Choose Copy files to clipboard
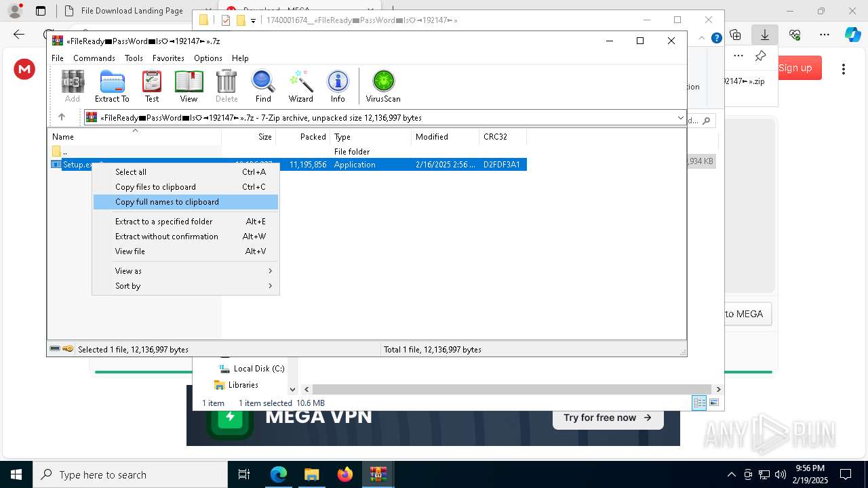Image resolution: width=868 pixels, height=488 pixels. [x=186, y=187]
